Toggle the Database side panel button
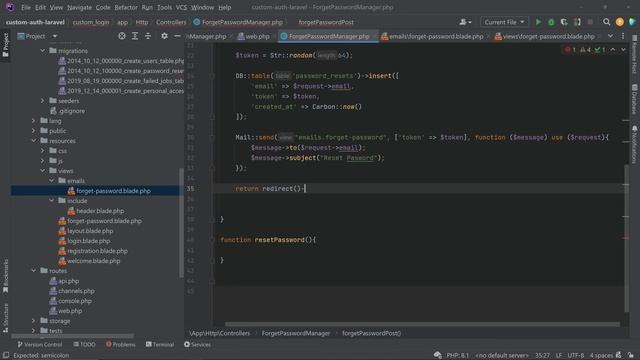The width and height of the screenshot is (640, 360). [634, 100]
